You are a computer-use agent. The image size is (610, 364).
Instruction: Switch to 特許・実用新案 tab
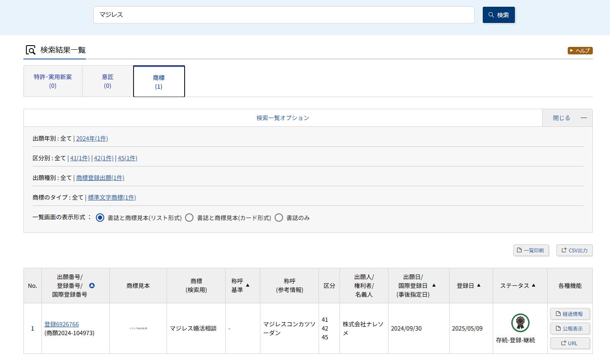coord(53,81)
